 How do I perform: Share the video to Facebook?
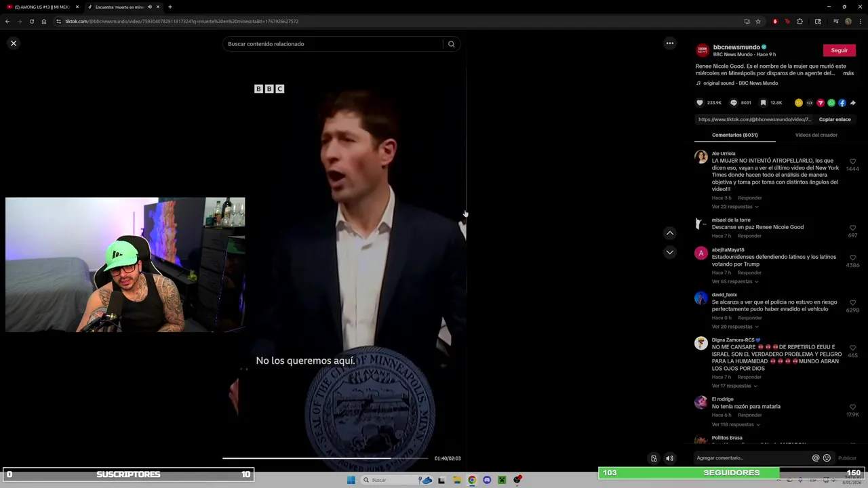click(x=842, y=103)
